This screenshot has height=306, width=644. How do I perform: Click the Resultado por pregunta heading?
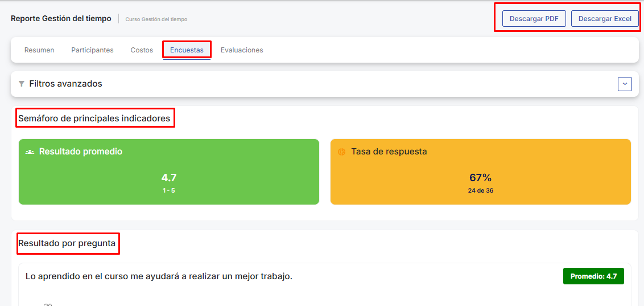67,244
